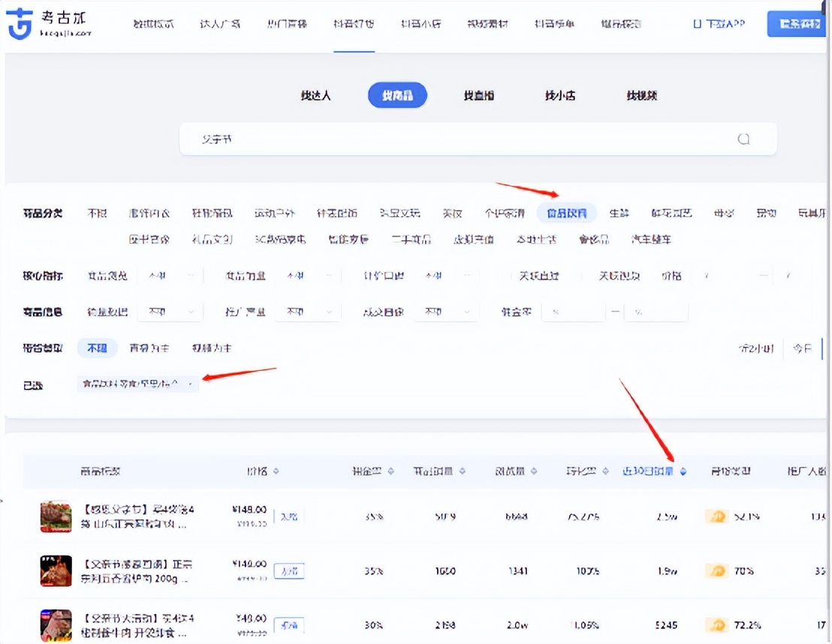Open the 抖音榜单 nav item
832x644 pixels.
[x=554, y=24]
